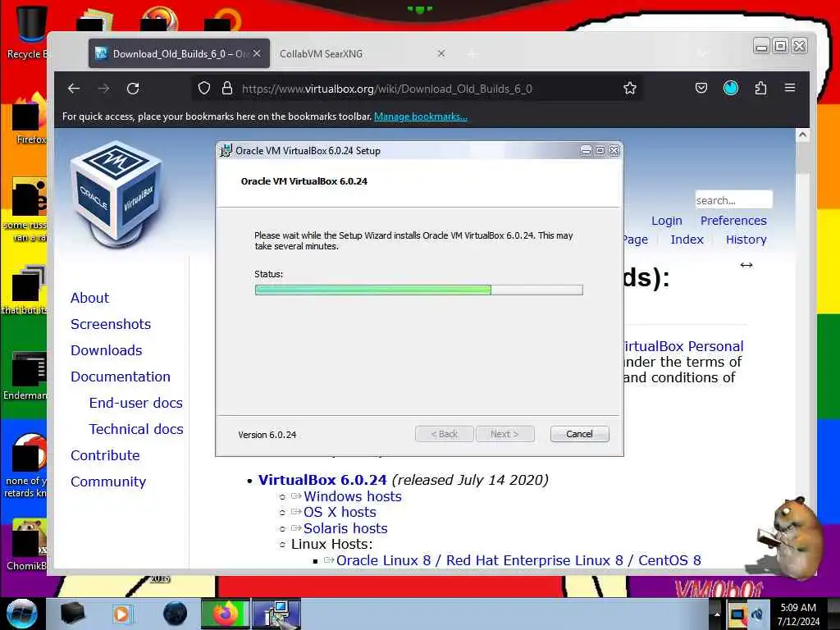840x630 pixels.
Task: Open the Firefox hamburger menu
Action: [790, 87]
